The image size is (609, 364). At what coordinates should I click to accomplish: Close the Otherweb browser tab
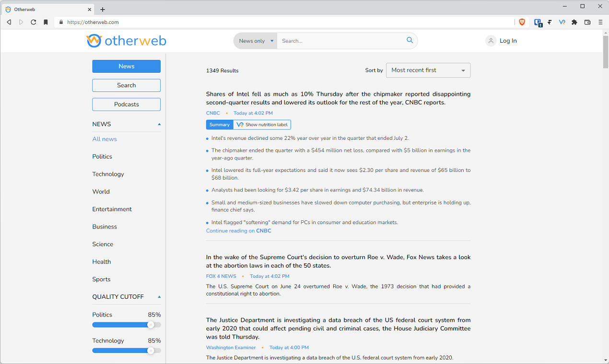[x=89, y=10]
